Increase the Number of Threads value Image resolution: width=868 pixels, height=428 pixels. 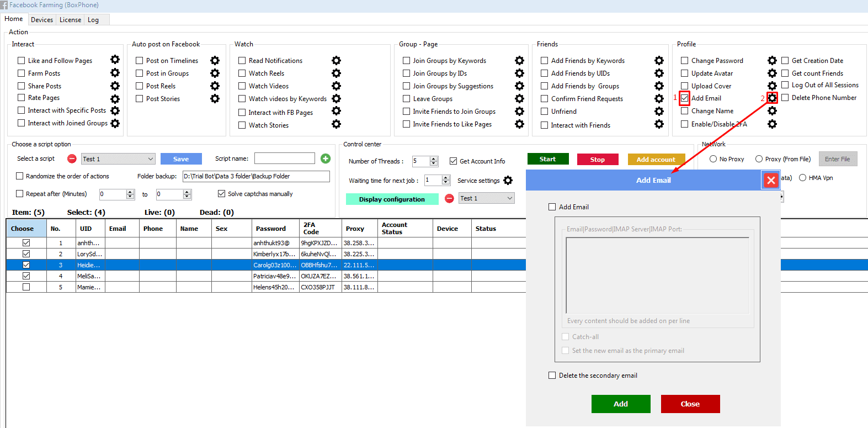coord(434,159)
